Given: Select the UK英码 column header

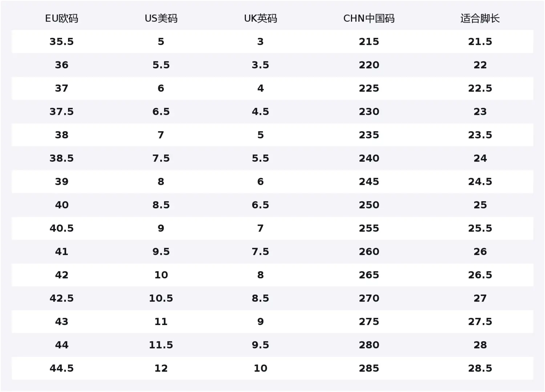Looking at the screenshot, I should (261, 19).
